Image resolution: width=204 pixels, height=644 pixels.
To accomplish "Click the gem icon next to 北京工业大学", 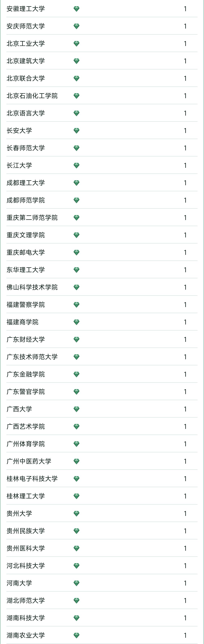I will click(x=76, y=44).
